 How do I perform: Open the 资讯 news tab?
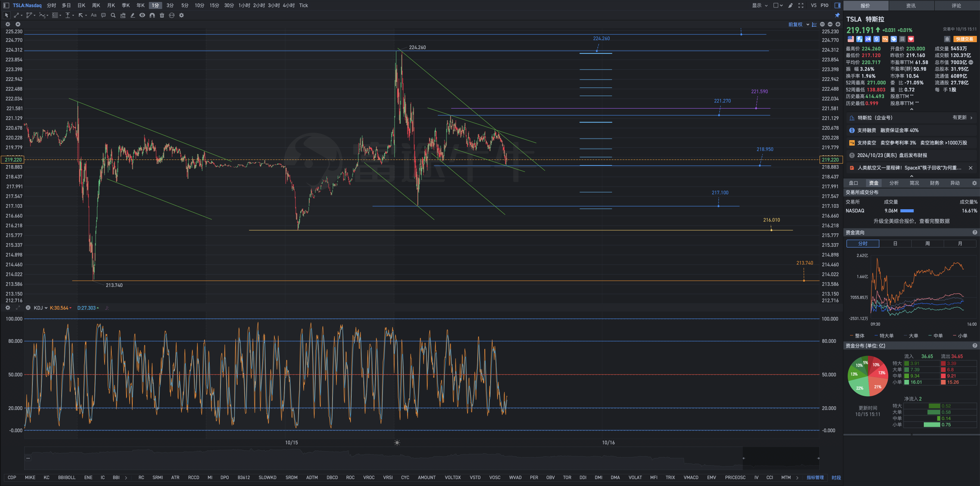911,5
